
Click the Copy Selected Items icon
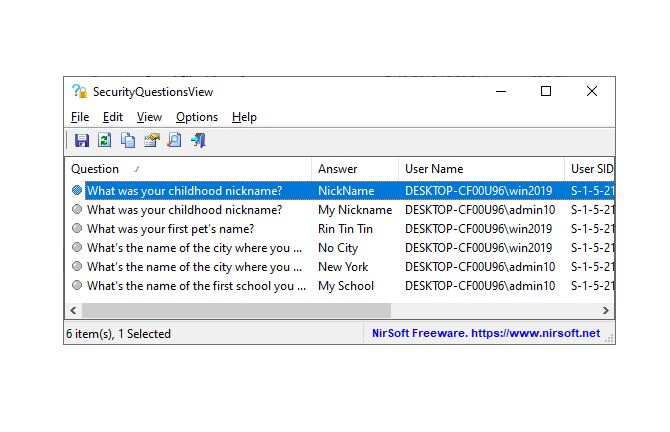[128, 141]
